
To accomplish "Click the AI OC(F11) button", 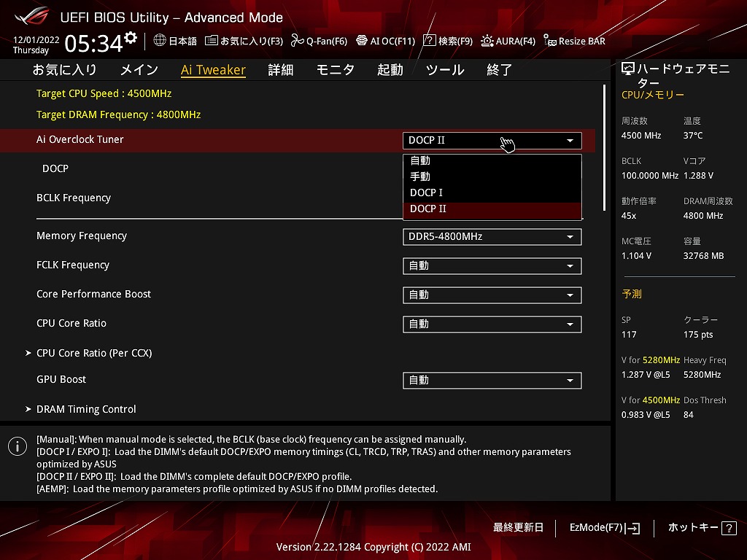I will tap(386, 41).
